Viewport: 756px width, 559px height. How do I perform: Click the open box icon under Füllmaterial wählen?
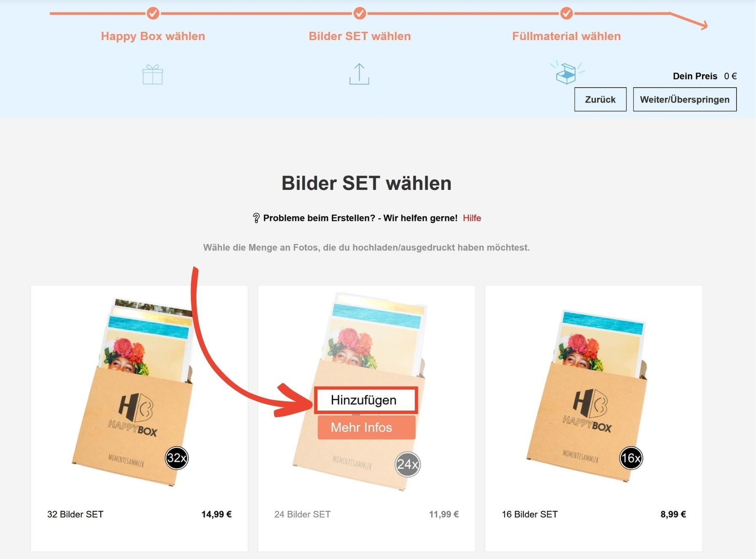[567, 72]
